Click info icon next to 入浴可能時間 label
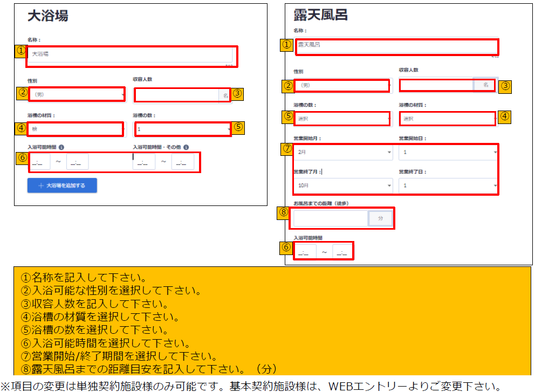 (61, 147)
